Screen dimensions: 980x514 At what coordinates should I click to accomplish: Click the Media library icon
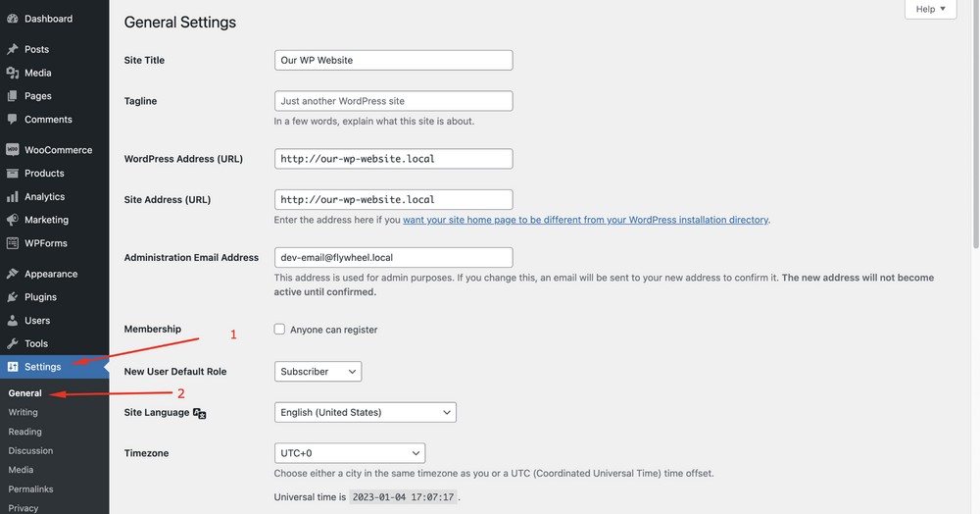(x=12, y=73)
